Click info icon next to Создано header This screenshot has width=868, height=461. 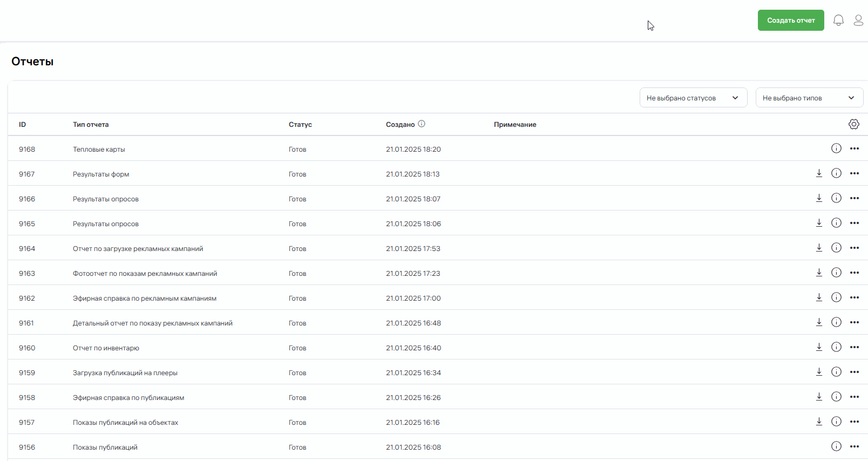pyautogui.click(x=422, y=124)
